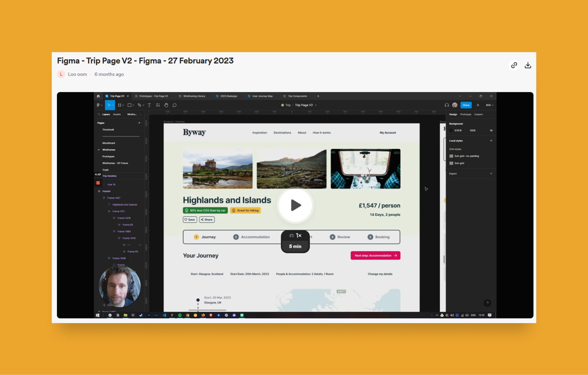
Task: Expand the Shape tool dropdown arrow
Action: [x=133, y=105]
